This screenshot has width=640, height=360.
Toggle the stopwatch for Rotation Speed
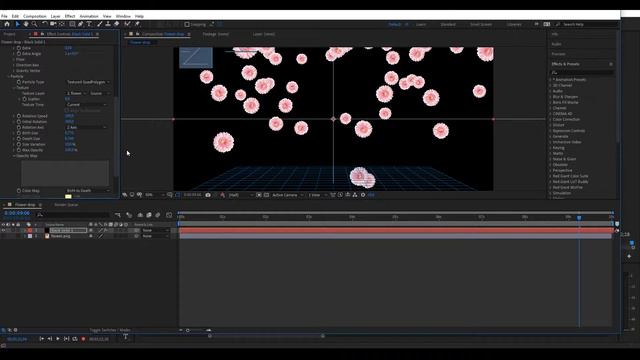coord(19,116)
